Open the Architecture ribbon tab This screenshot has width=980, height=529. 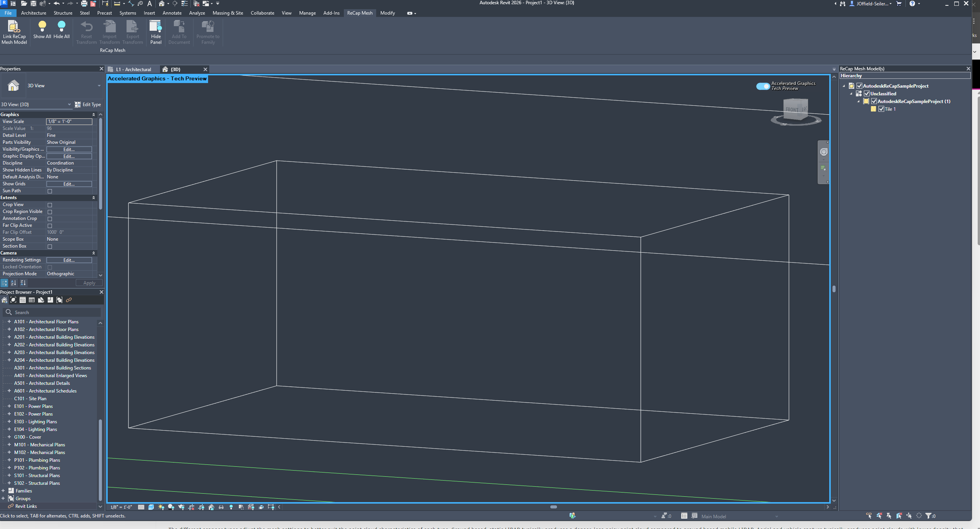[x=33, y=13]
